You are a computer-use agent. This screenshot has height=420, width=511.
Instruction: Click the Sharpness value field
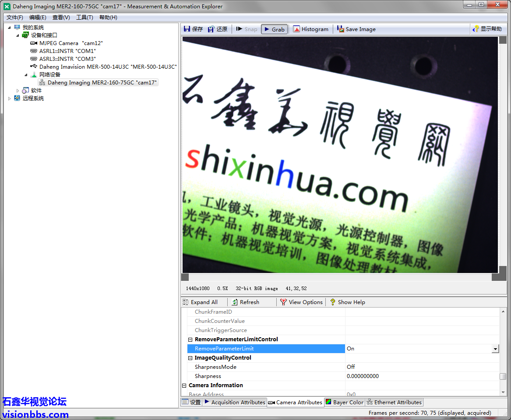(x=422, y=376)
